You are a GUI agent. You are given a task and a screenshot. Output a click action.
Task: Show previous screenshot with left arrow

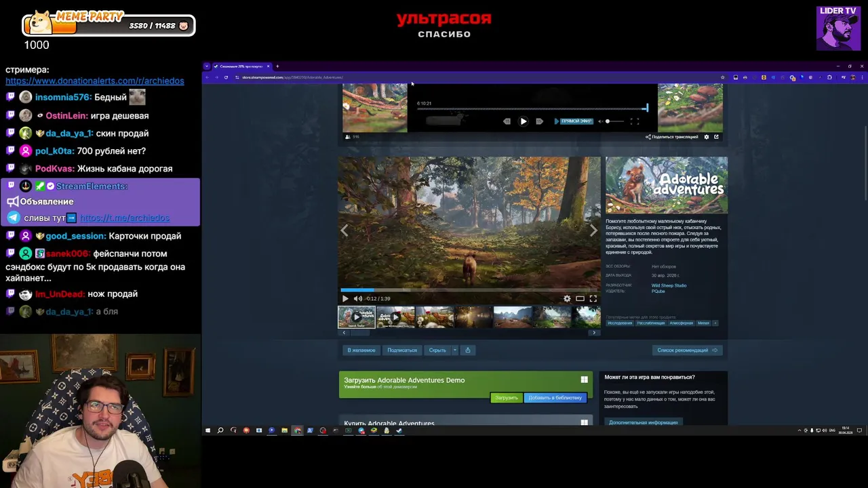point(344,230)
